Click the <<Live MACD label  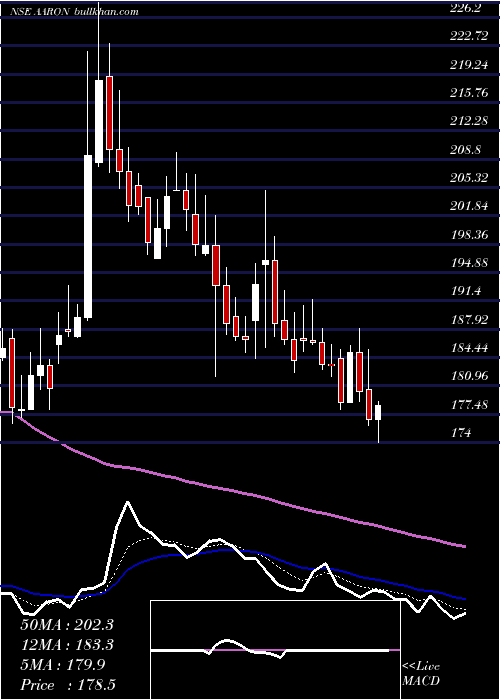pos(421,673)
